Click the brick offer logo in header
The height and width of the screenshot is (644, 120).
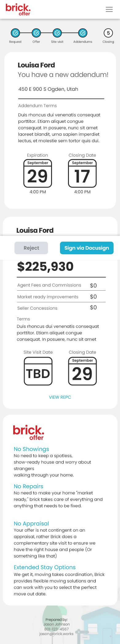[18, 10]
